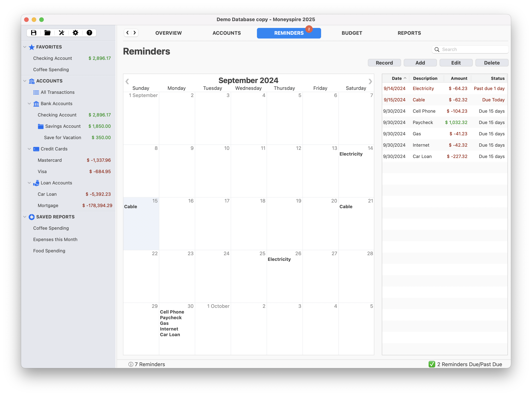Click the Accounts bank icon in sidebar header
Screen dimensions: 532x396
[32, 81]
